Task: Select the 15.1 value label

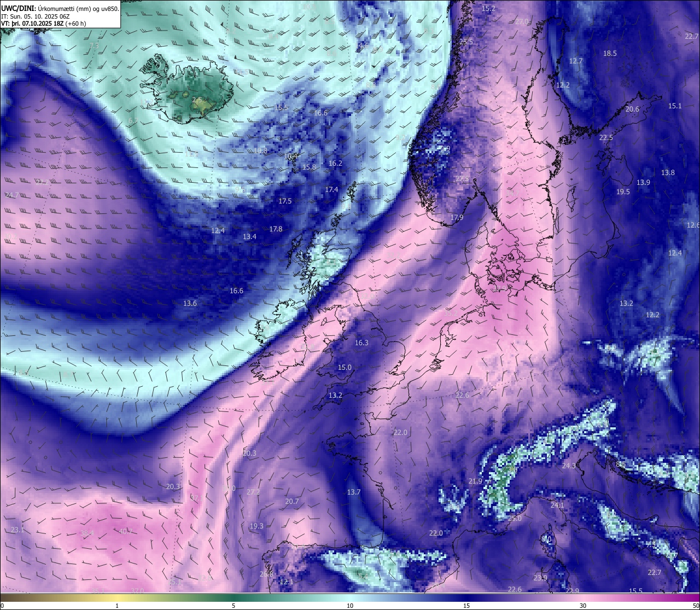Action: 675,106
